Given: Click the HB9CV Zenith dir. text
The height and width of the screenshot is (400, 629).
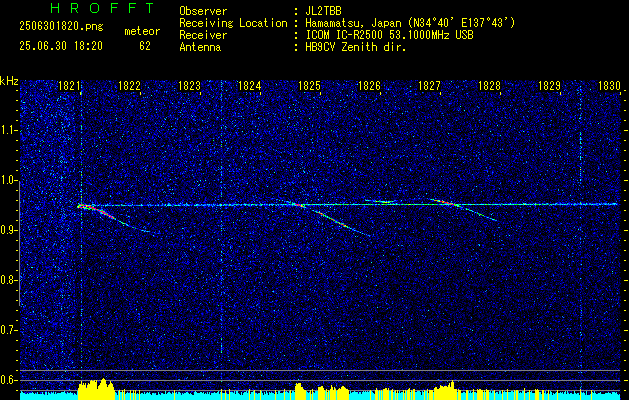Looking at the screenshot, I should coord(356,47).
